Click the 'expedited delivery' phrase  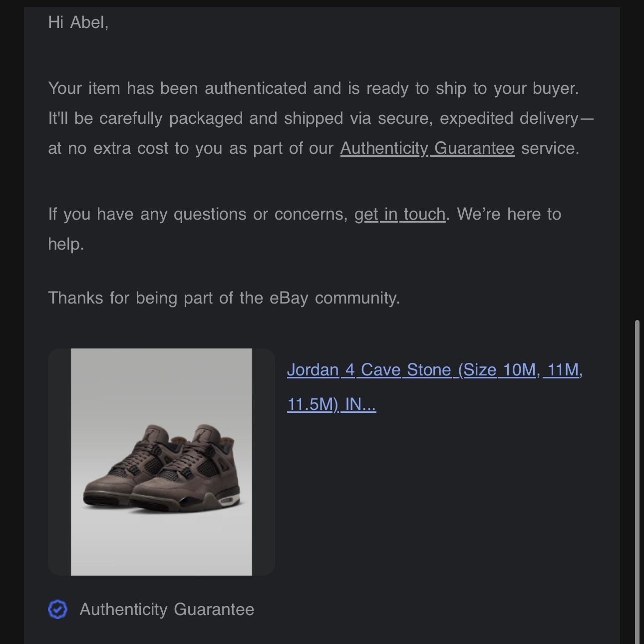click(x=508, y=118)
